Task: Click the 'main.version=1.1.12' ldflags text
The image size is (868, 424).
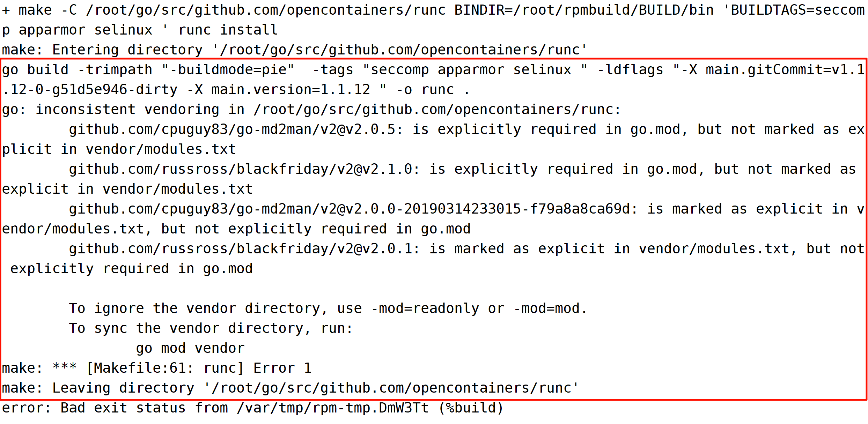Action: (290, 90)
